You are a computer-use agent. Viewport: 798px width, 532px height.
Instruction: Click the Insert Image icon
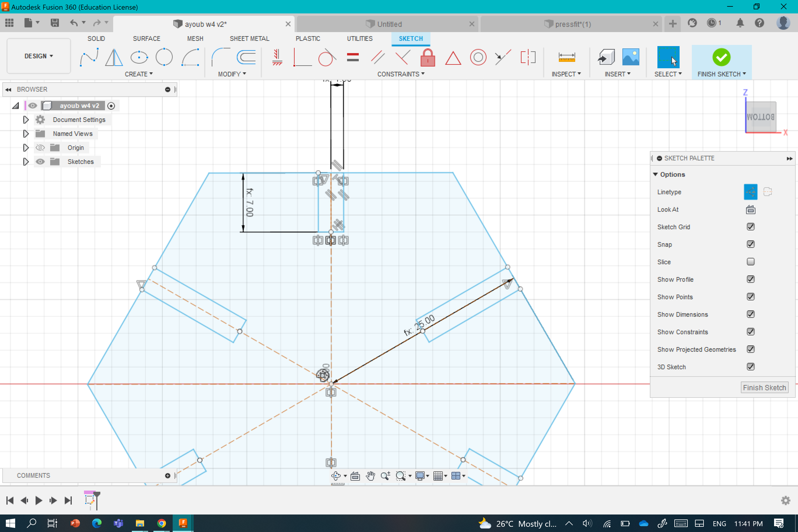[x=630, y=57]
